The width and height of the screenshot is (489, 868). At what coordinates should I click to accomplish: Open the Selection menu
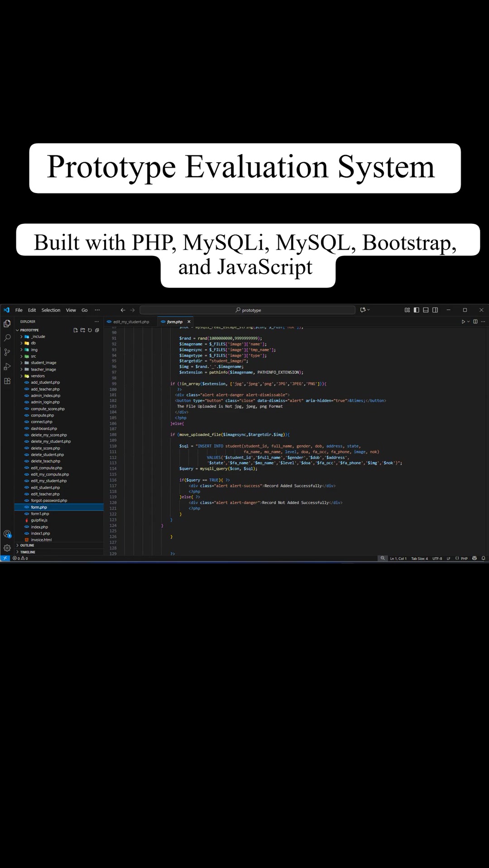click(x=51, y=310)
